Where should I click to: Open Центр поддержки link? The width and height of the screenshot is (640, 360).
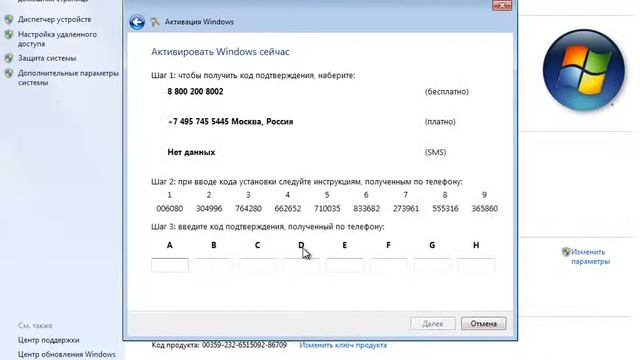pyautogui.click(x=49, y=340)
